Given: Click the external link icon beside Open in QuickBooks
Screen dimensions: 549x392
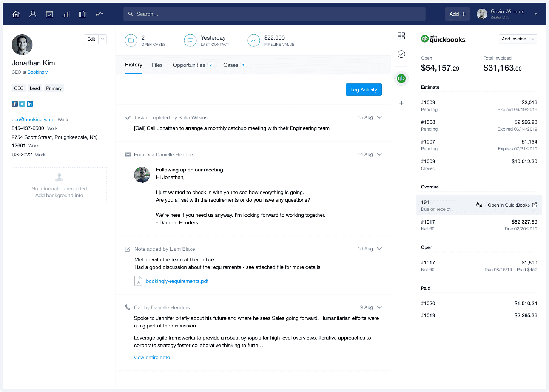Looking at the screenshot, I should pyautogui.click(x=535, y=205).
